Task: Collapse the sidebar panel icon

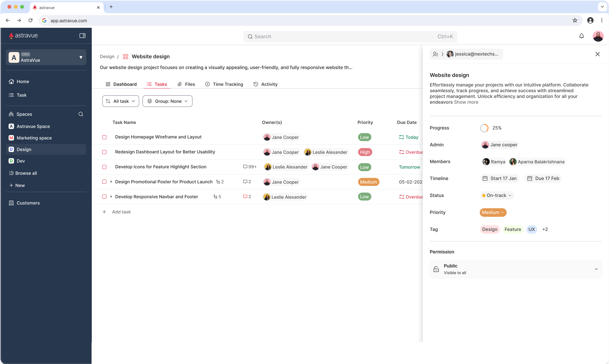Action: pyautogui.click(x=82, y=36)
